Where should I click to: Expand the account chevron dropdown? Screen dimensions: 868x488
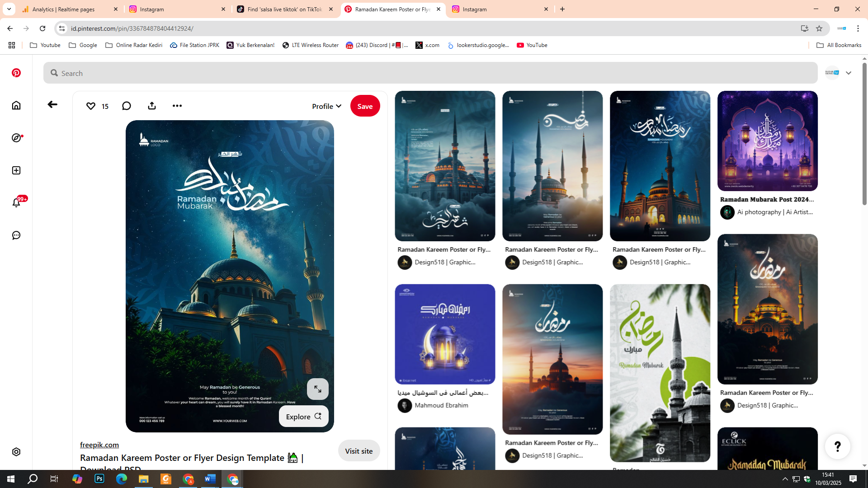[x=849, y=73]
